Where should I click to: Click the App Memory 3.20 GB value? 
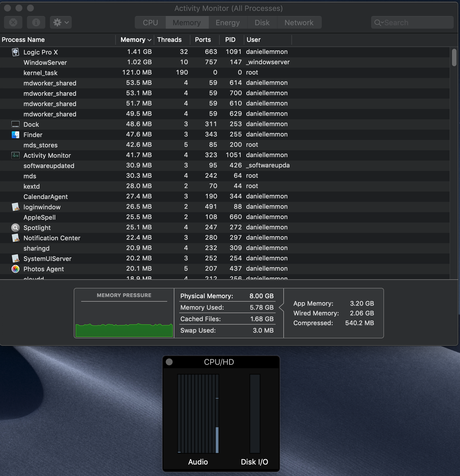click(362, 303)
